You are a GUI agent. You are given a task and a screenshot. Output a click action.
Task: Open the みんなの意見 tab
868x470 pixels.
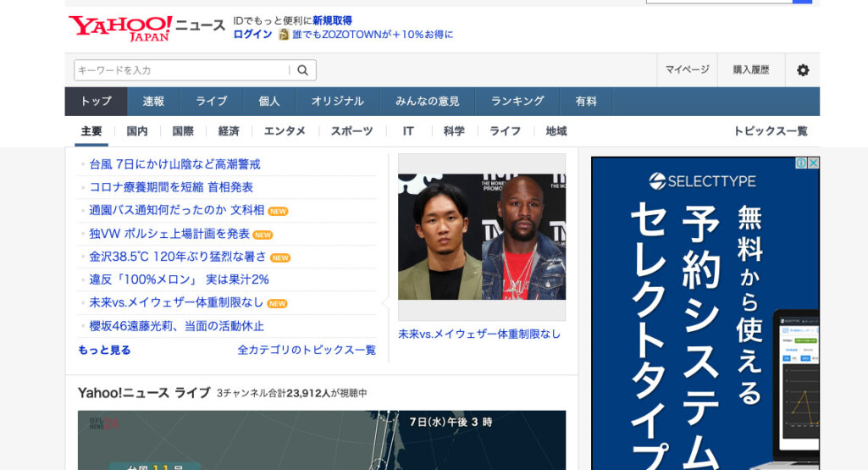click(427, 102)
